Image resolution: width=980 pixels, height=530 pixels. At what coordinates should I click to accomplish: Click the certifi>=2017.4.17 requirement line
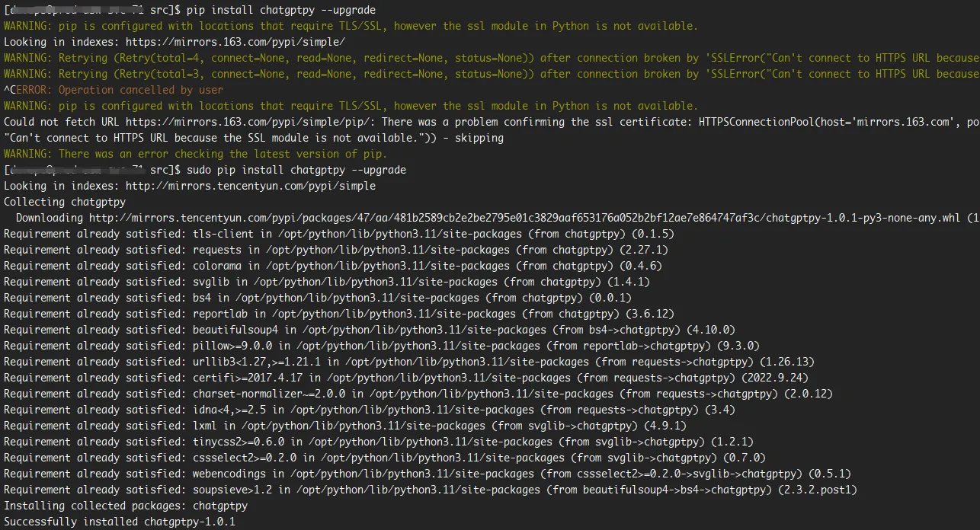pos(404,378)
